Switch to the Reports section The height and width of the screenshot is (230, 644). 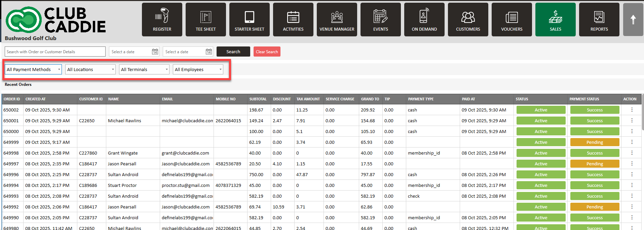[599, 20]
